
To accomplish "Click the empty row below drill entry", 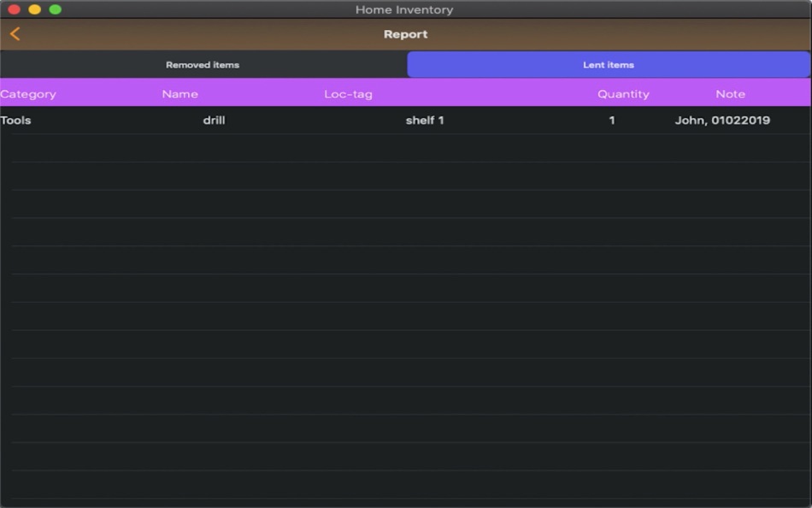I will pos(406,147).
